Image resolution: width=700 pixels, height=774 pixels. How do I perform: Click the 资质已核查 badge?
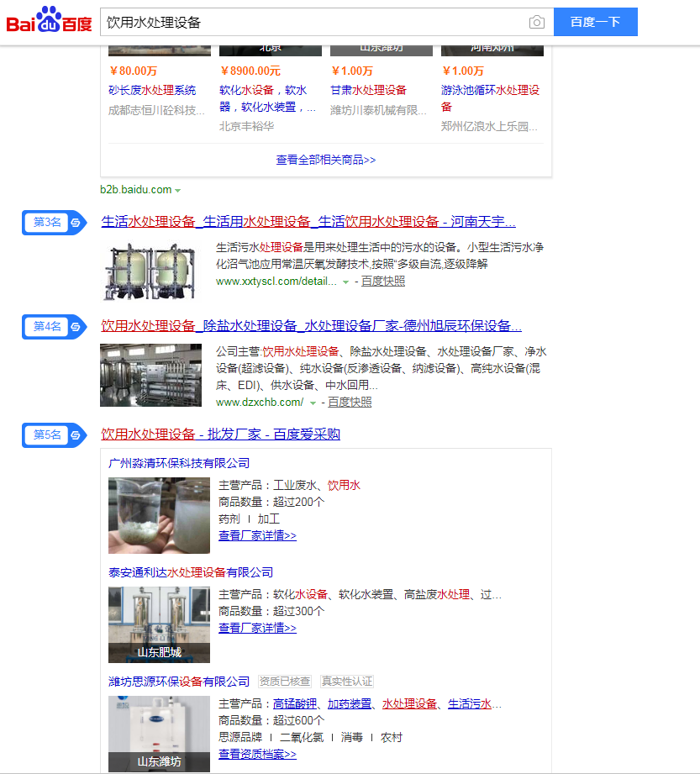tap(285, 682)
